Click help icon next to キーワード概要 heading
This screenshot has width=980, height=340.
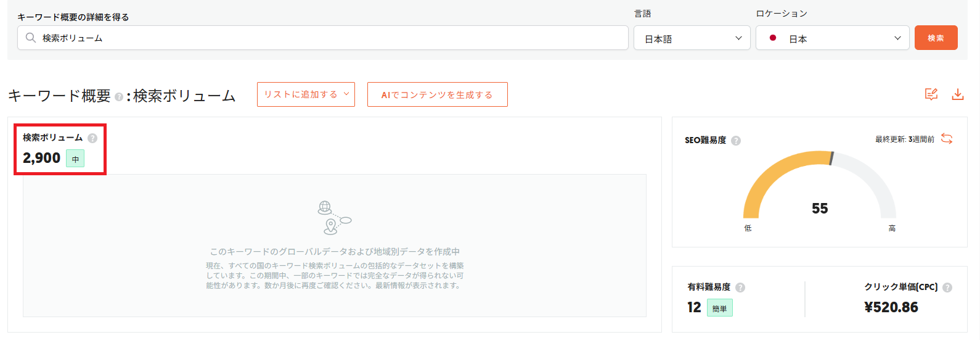tap(119, 97)
